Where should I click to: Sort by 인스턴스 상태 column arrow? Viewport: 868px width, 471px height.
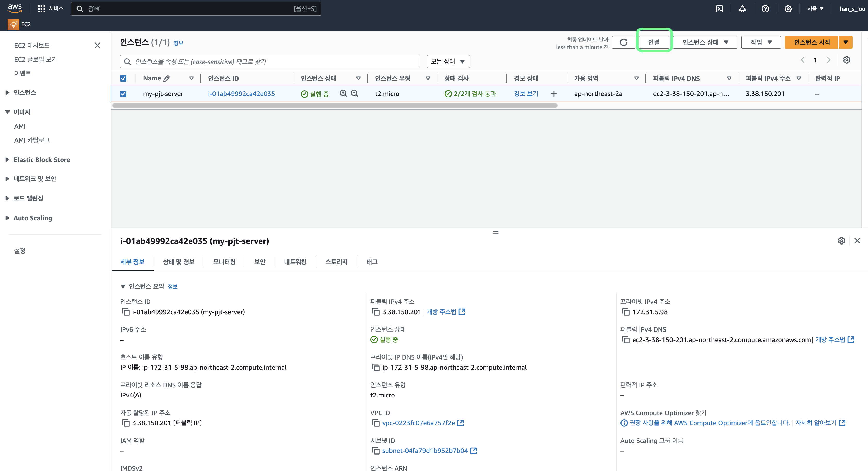tap(358, 78)
